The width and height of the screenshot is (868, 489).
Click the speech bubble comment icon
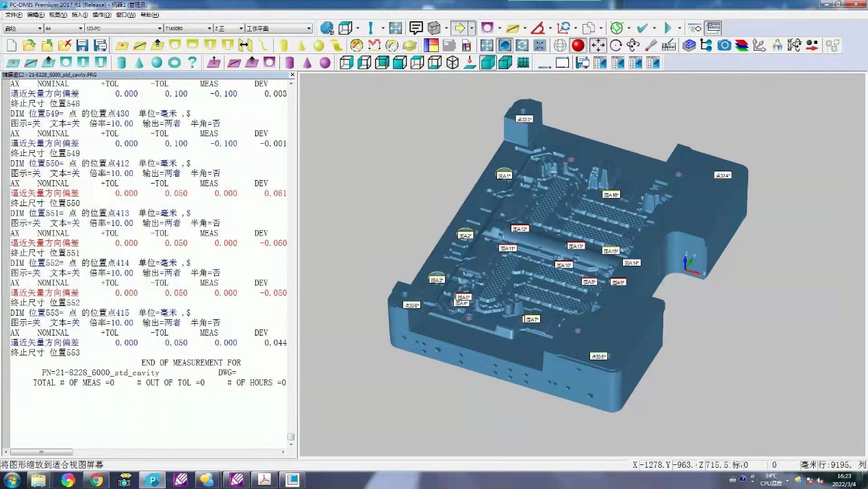click(x=416, y=28)
